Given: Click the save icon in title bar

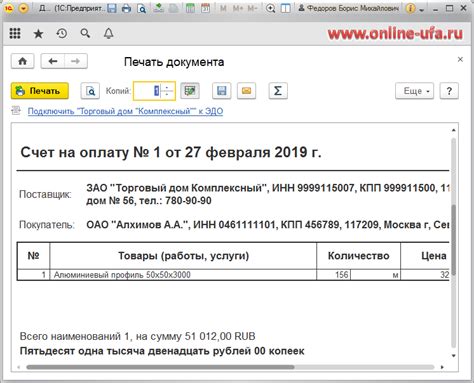Looking at the screenshot, I should pos(112,8).
